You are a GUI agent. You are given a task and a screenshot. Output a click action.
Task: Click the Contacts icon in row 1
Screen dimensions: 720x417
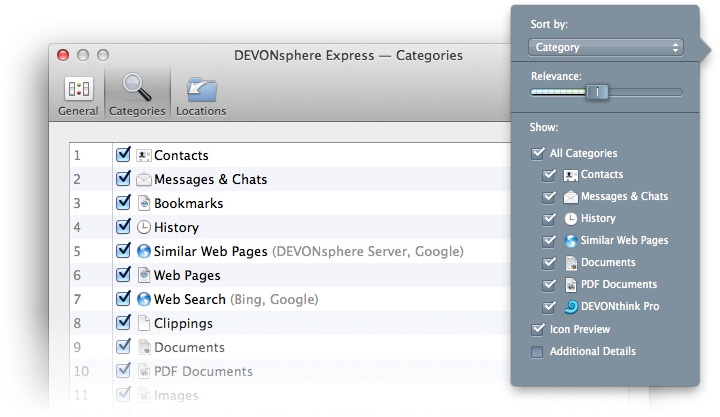tap(143, 156)
